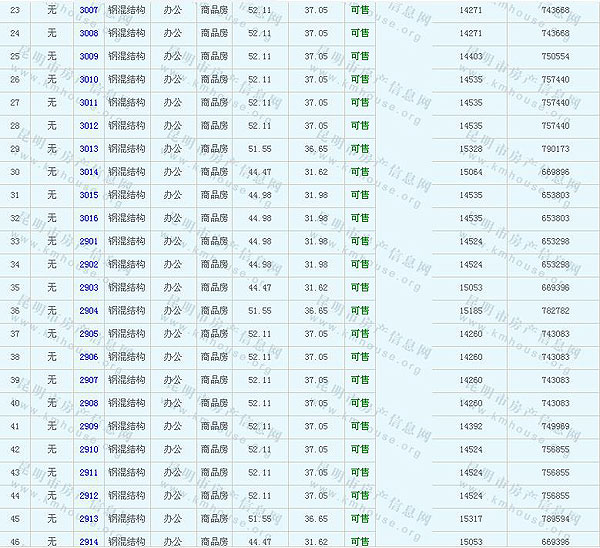Viewport: 600px width, 548px height.
Task: Open room 2901 link
Action: [89, 241]
